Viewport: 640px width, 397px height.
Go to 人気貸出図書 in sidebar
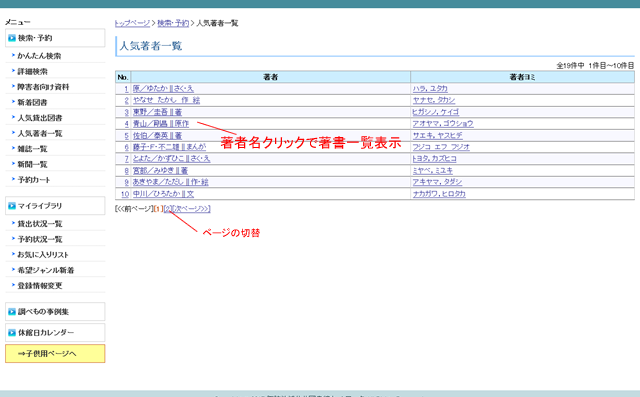(40, 118)
